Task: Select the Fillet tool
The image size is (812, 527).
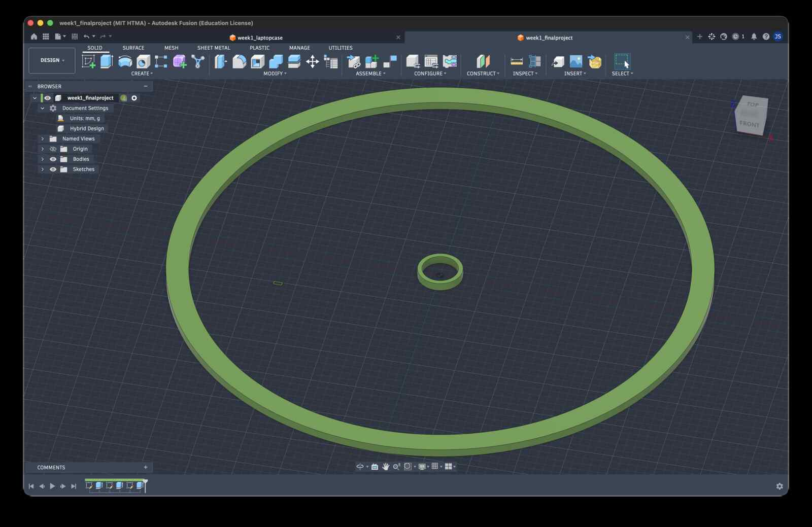Action: click(x=239, y=61)
